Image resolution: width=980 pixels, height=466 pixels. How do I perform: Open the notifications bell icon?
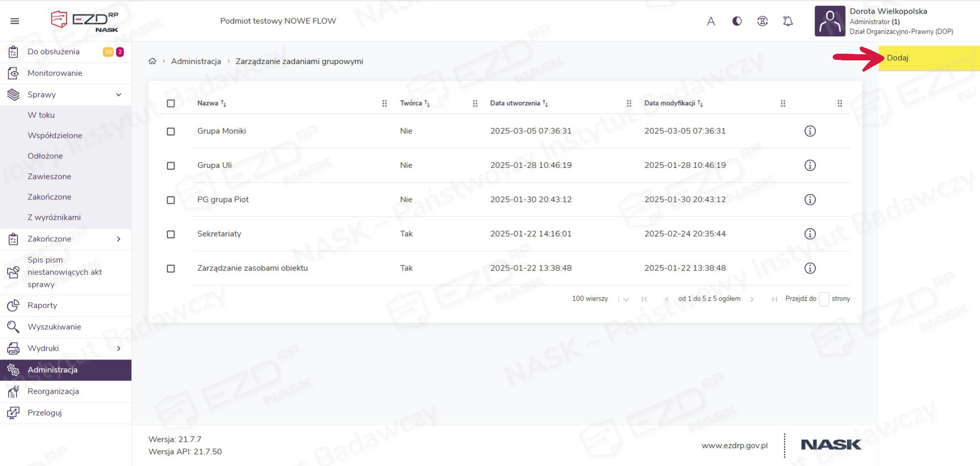788,21
